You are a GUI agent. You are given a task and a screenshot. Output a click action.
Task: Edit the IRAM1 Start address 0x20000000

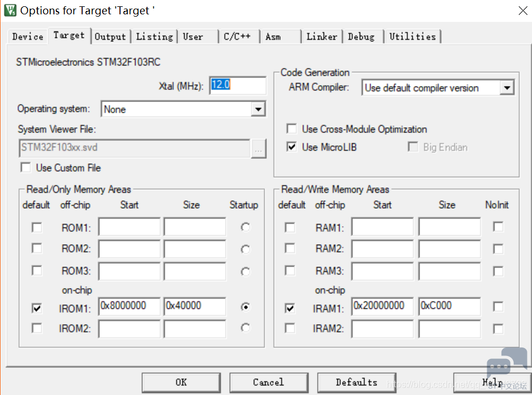pos(382,307)
